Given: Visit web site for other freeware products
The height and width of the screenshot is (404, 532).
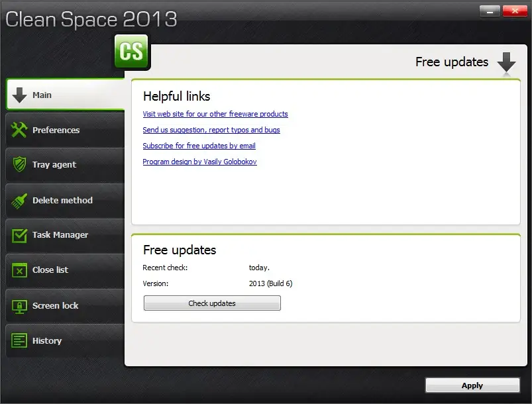Looking at the screenshot, I should 215,114.
